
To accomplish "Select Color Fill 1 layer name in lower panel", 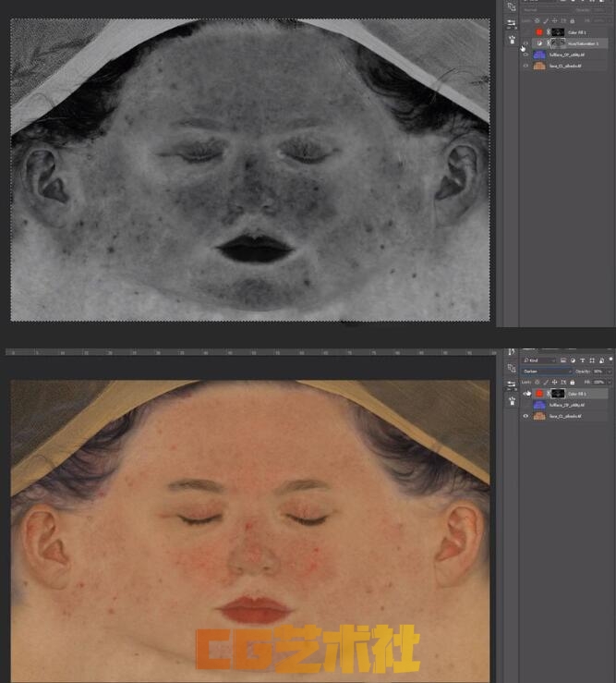I will [577, 394].
